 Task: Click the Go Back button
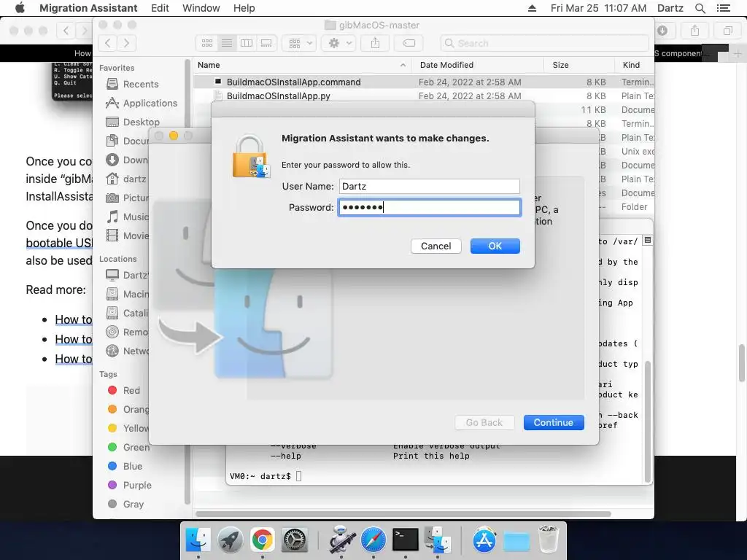coord(484,422)
